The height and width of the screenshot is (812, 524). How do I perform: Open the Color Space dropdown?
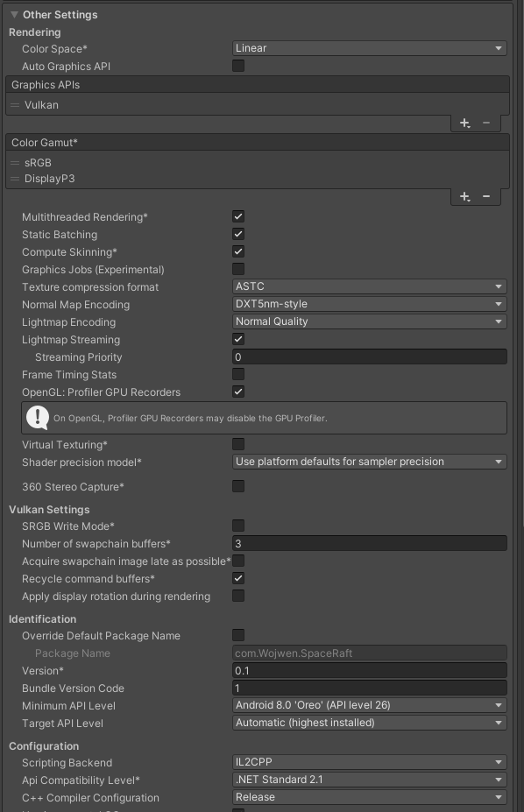tap(368, 48)
